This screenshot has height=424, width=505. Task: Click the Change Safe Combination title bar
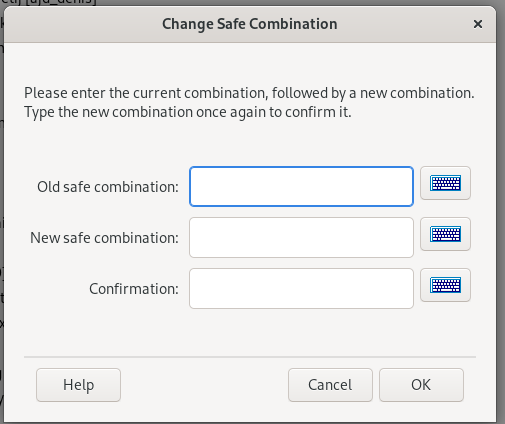pos(250,24)
